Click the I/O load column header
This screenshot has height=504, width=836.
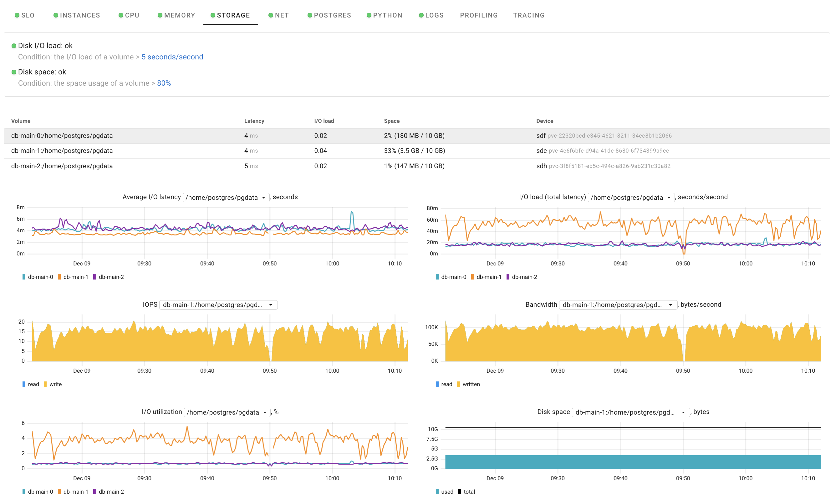tap(324, 121)
